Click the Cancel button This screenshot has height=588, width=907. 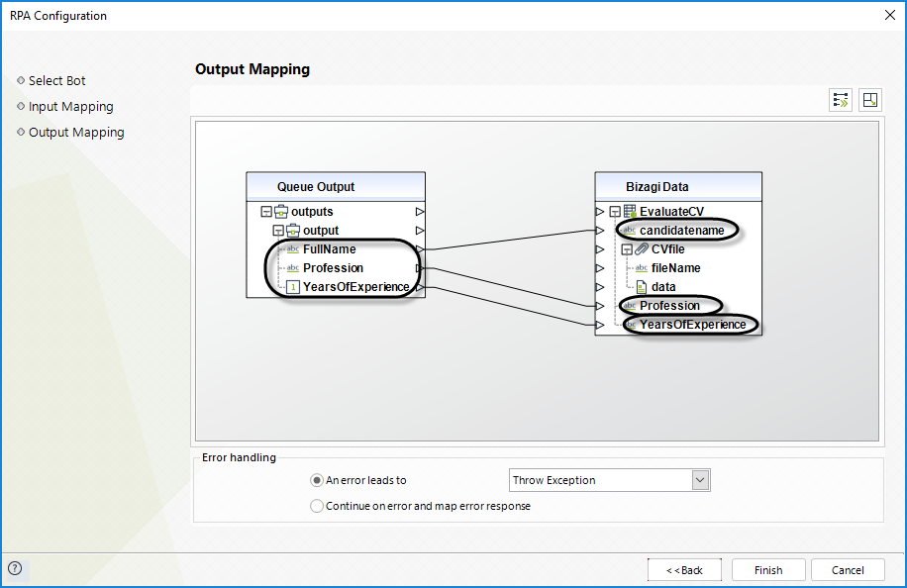tap(848, 570)
